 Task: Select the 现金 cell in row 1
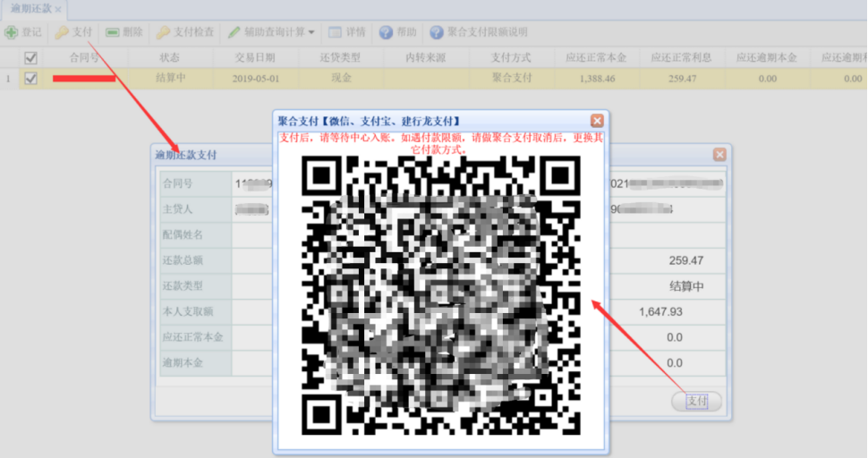pos(340,79)
